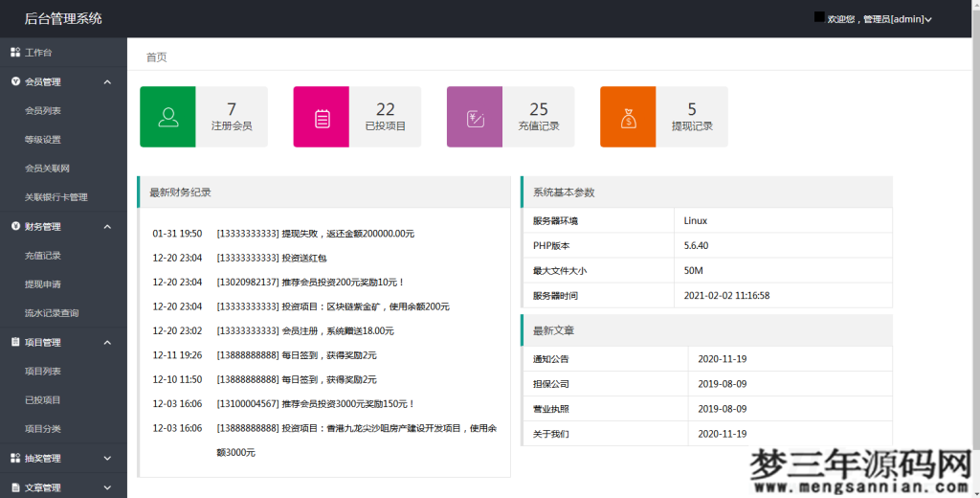Click the 抽奖管理 section icon
980x498 pixels.
(15, 458)
